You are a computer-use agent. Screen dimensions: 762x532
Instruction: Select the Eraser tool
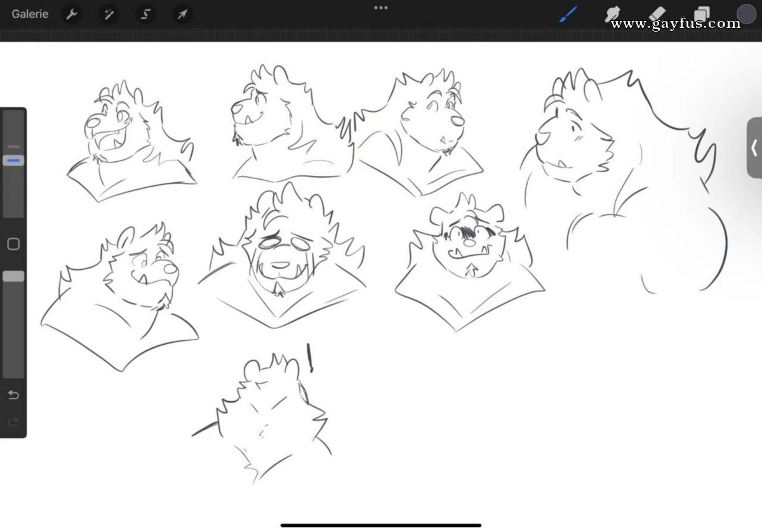click(657, 13)
